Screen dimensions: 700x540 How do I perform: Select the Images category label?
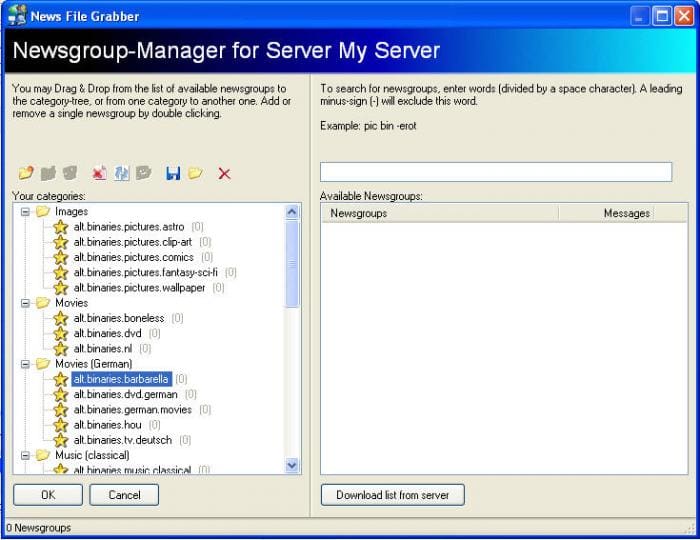(x=71, y=212)
